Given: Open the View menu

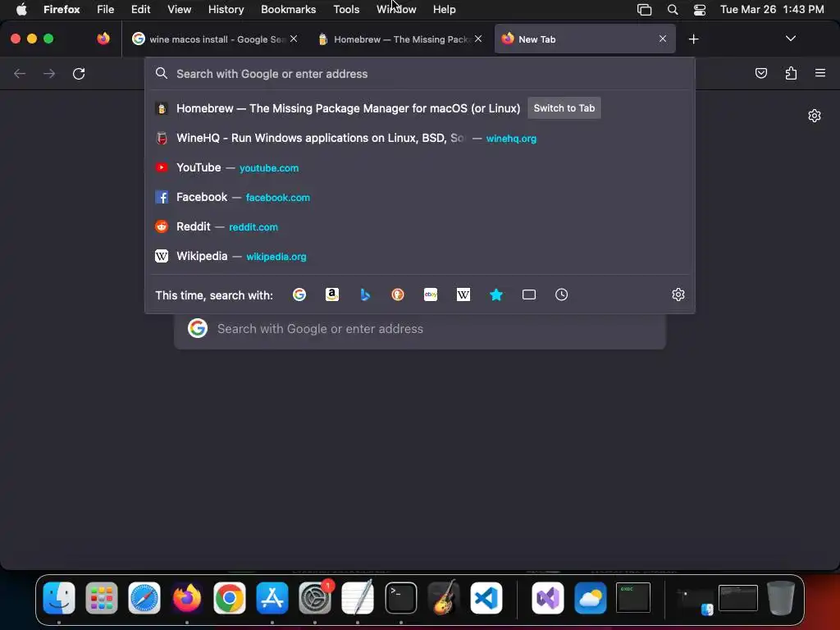Looking at the screenshot, I should (179, 9).
